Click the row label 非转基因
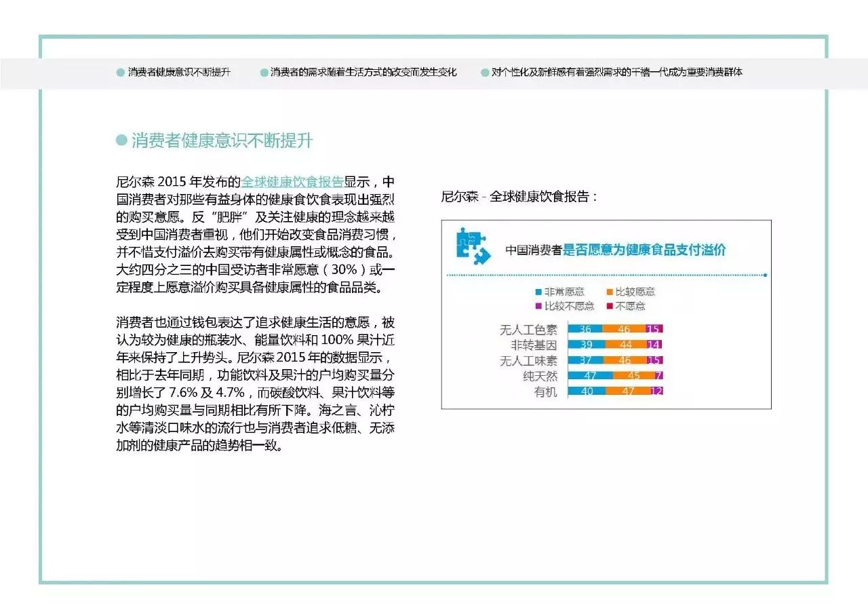The width and height of the screenshot is (868, 614). pos(534,345)
